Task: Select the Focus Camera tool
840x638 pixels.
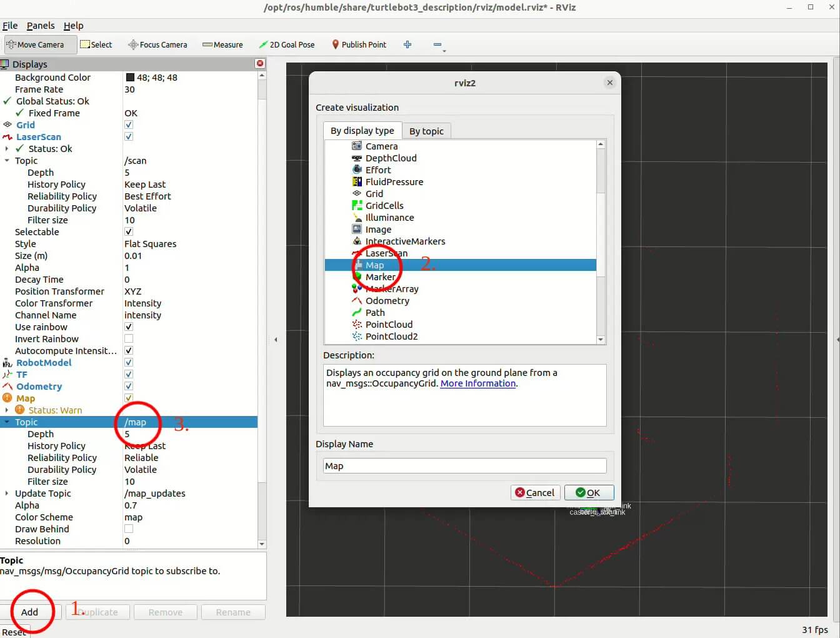Action: [157, 44]
